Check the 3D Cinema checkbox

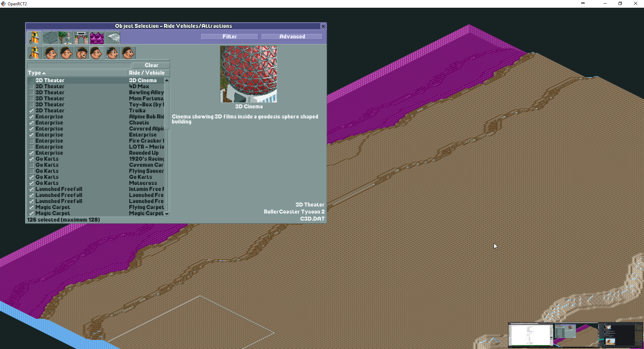click(x=31, y=80)
